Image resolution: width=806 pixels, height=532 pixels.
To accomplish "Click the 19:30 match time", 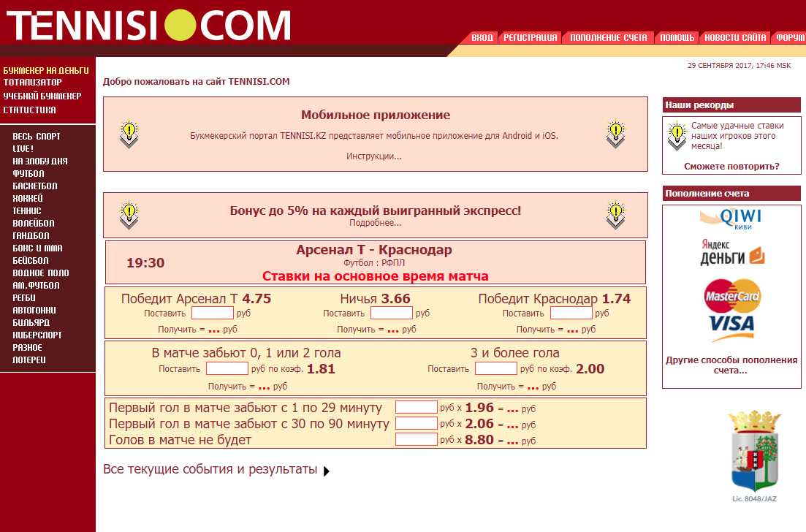I will coord(145,263).
